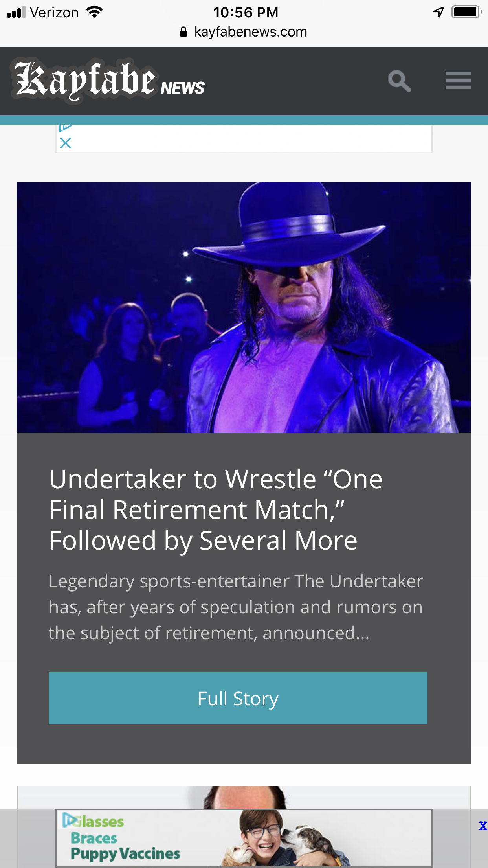This screenshot has height=868, width=488.
Task: Open the Undertaker retirement match headline
Action: [215, 510]
